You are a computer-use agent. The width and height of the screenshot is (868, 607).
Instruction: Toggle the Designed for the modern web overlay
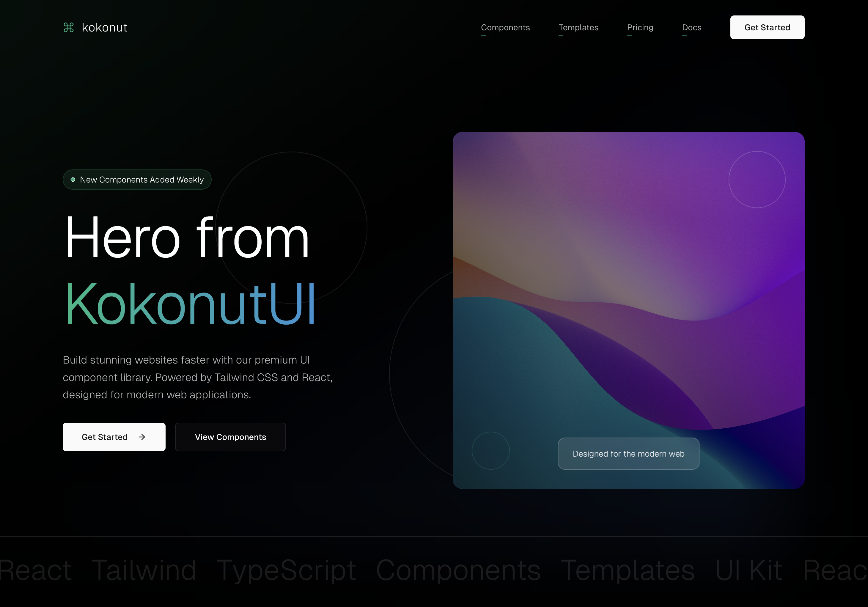tap(629, 453)
